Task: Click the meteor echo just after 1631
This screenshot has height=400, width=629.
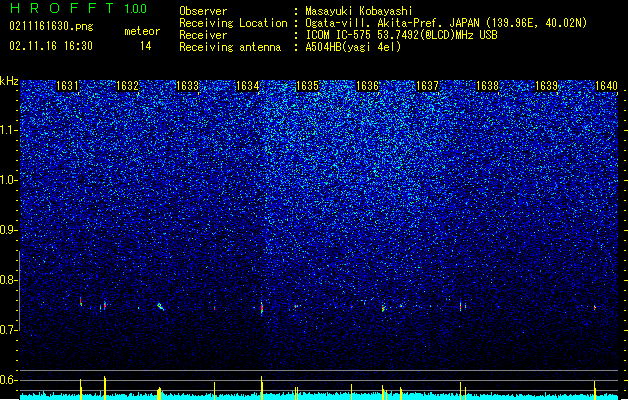Action: pyautogui.click(x=81, y=302)
